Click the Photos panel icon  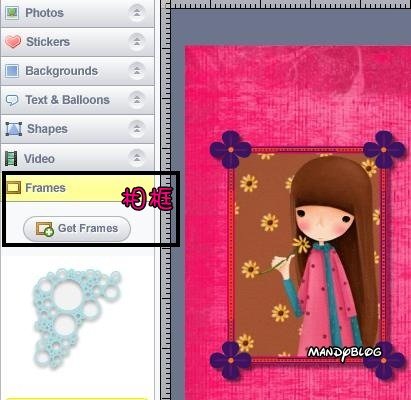tap(12, 13)
